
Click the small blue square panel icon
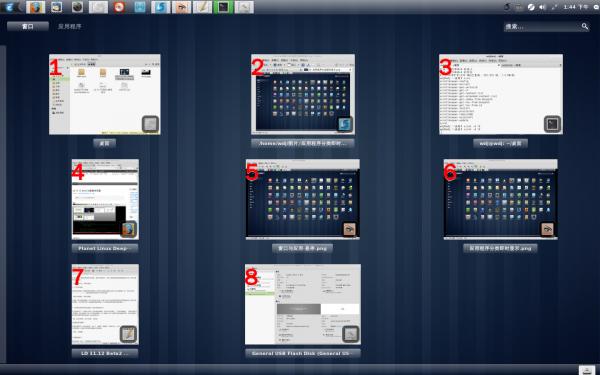[x=140, y=7]
